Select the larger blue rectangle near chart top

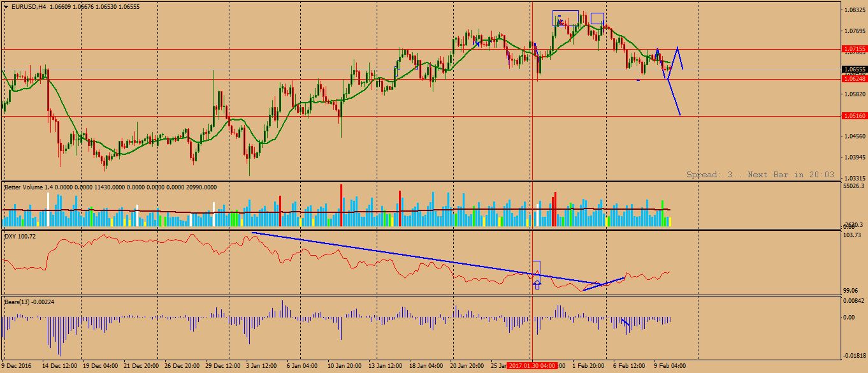565,18
